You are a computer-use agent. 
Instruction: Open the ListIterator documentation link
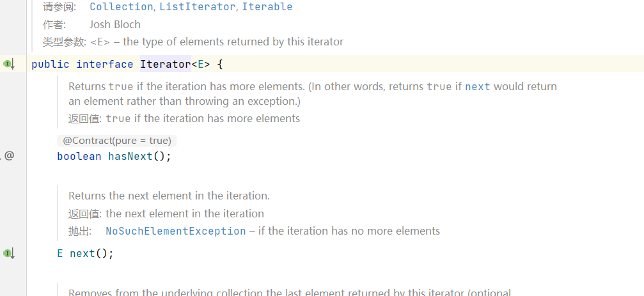coord(198,6)
